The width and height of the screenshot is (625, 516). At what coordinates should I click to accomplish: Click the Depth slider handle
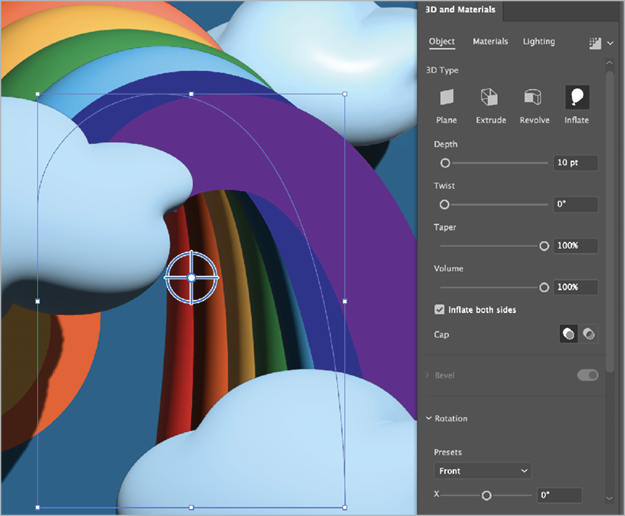(445, 163)
